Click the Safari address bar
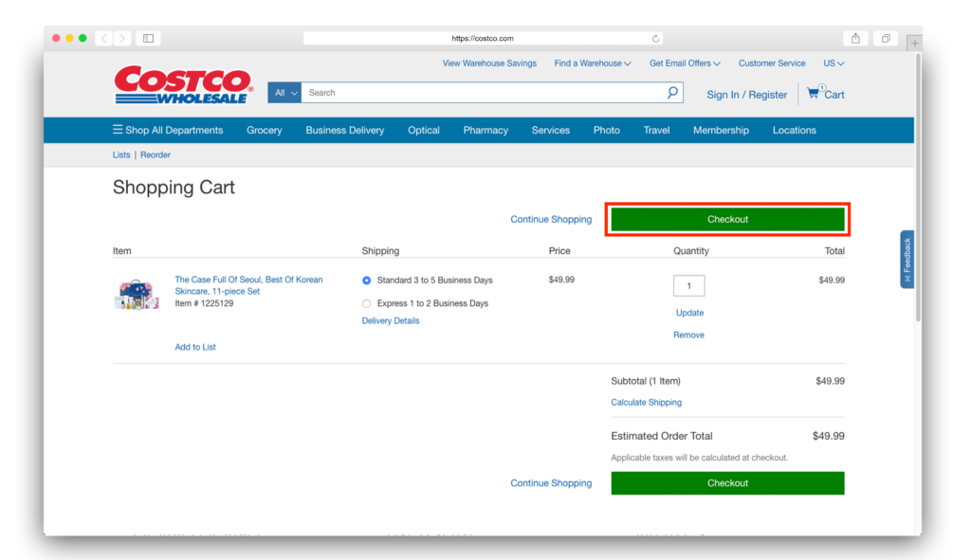The width and height of the screenshot is (971, 560). tap(483, 38)
